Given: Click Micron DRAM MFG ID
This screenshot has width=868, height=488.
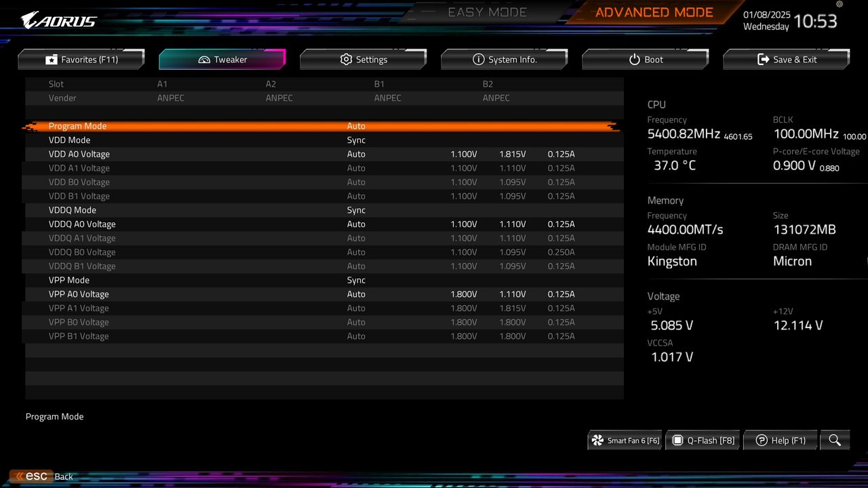Looking at the screenshot, I should coord(792,262).
